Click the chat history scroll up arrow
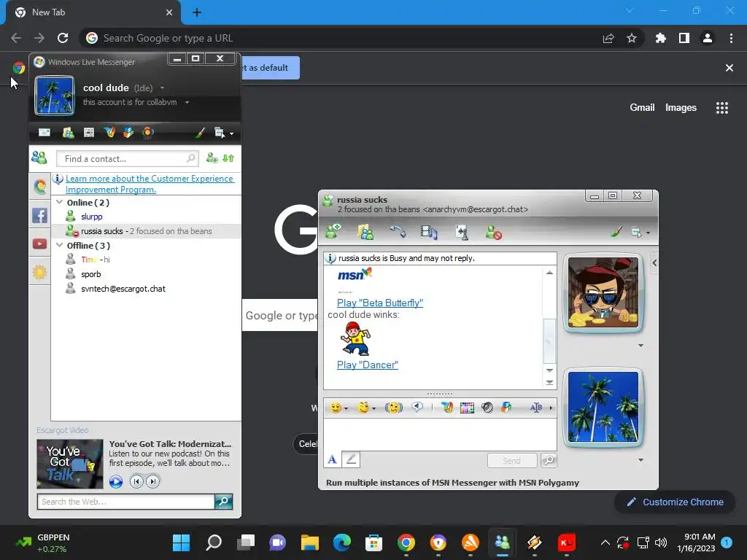This screenshot has height=560, width=747. coord(549,273)
